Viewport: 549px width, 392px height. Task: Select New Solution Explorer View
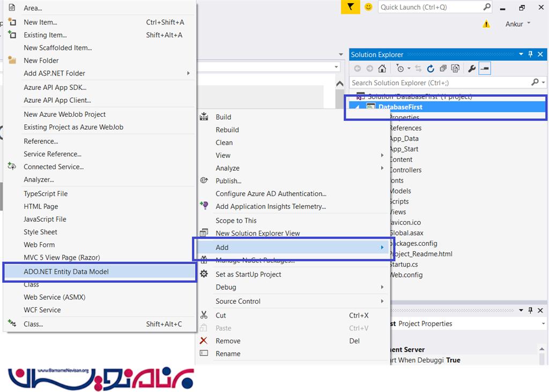coord(292,233)
